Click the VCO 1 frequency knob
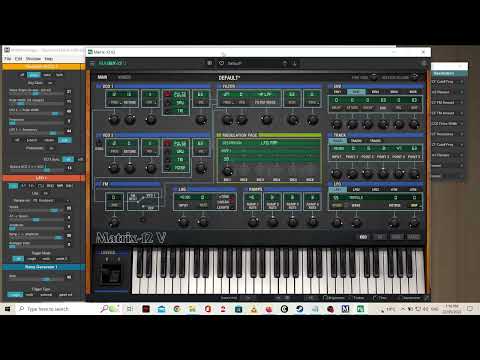The height and width of the screenshot is (360, 480). tap(114, 119)
